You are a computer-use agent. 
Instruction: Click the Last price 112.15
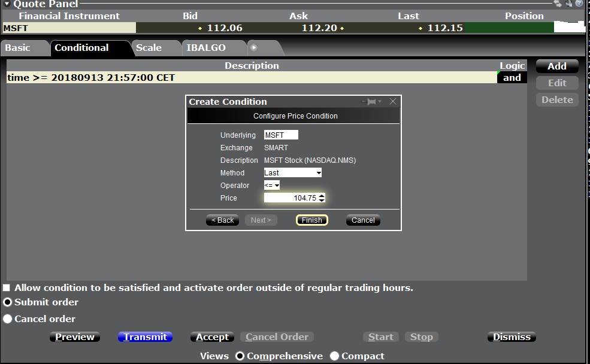click(x=445, y=28)
